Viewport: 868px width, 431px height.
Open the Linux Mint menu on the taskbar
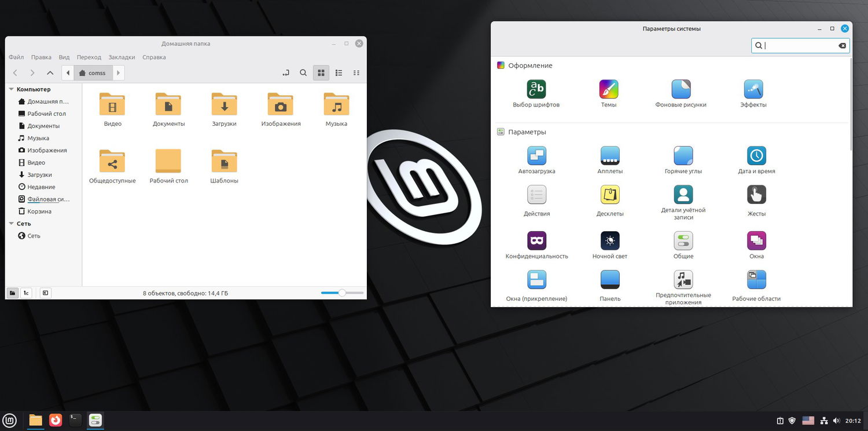coord(10,421)
